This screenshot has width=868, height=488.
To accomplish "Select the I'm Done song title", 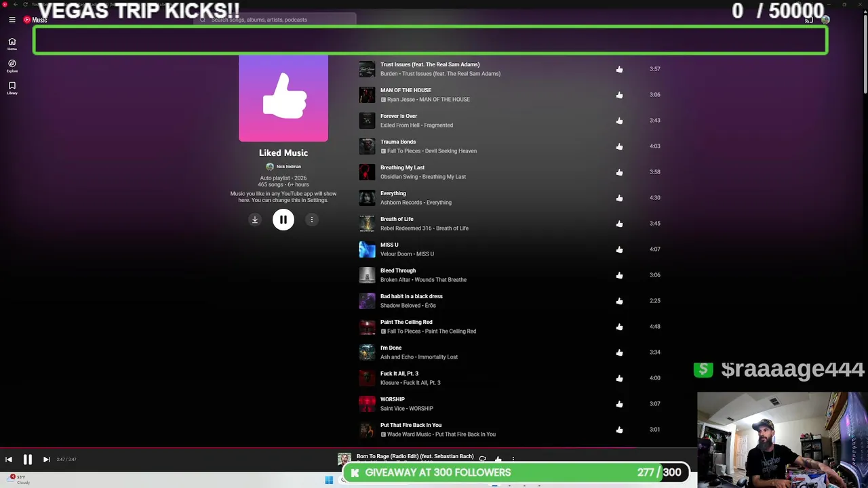I will tap(391, 348).
